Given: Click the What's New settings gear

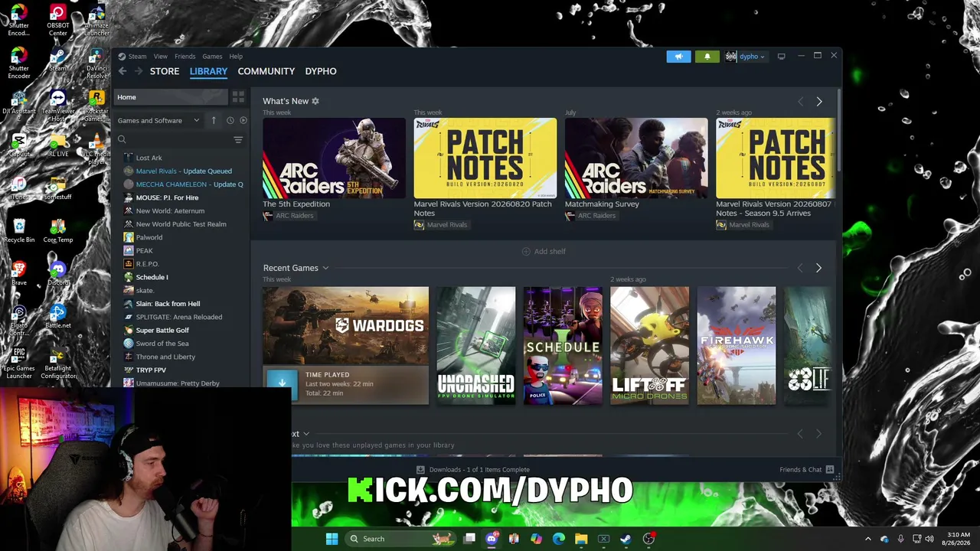Looking at the screenshot, I should click(315, 101).
